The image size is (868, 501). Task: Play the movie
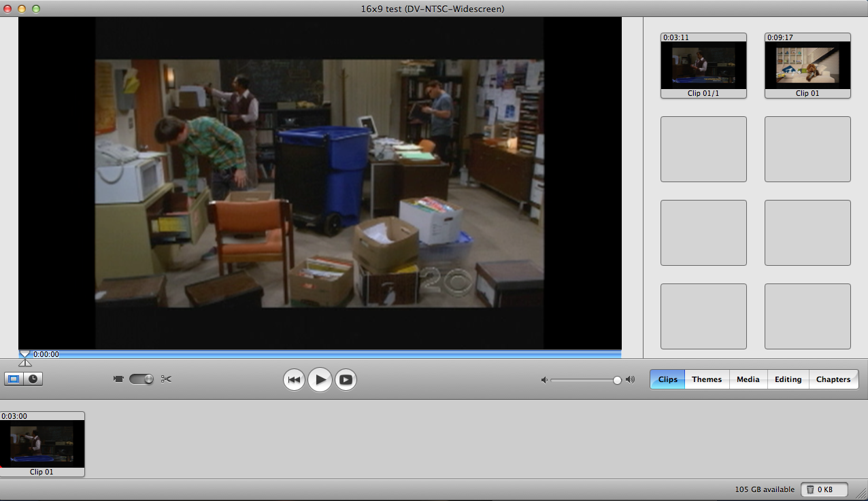pyautogui.click(x=320, y=379)
